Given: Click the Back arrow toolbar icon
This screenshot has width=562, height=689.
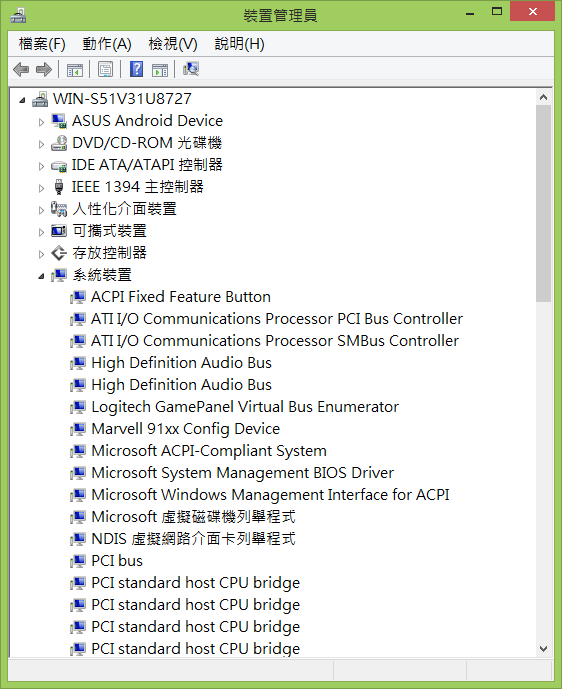Looking at the screenshot, I should (21, 69).
